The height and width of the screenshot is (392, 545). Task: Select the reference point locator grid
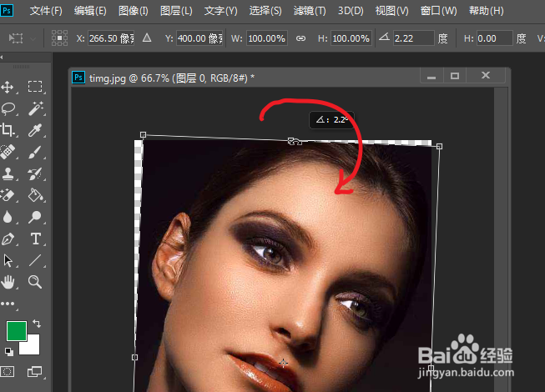coord(59,38)
